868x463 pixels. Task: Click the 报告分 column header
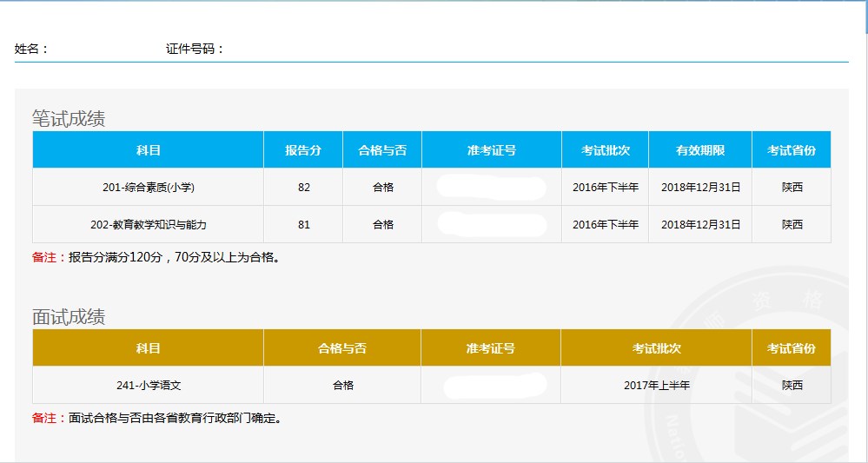(303, 150)
